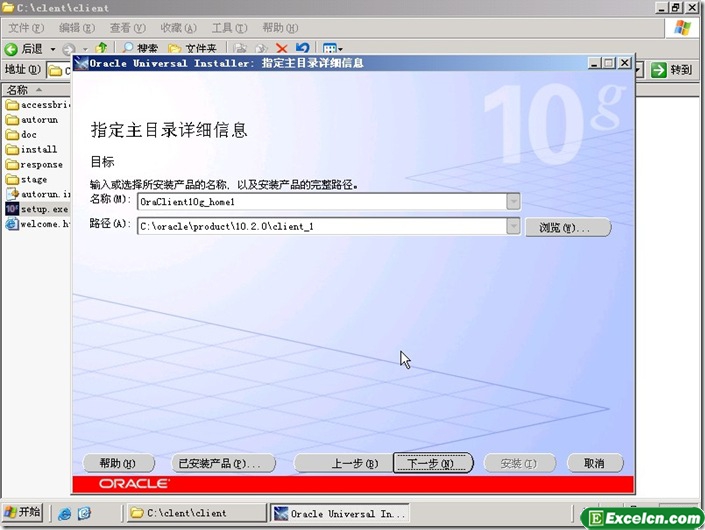Click the Undo toolbar icon
Viewport: 705px width, 530px height.
(x=302, y=48)
